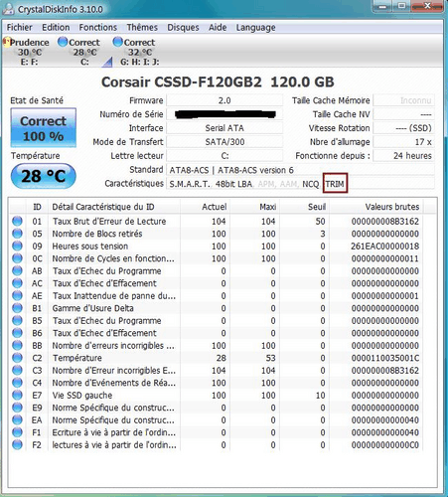Click the status icon for row F1
This screenshot has height=497, width=448.
click(17, 432)
